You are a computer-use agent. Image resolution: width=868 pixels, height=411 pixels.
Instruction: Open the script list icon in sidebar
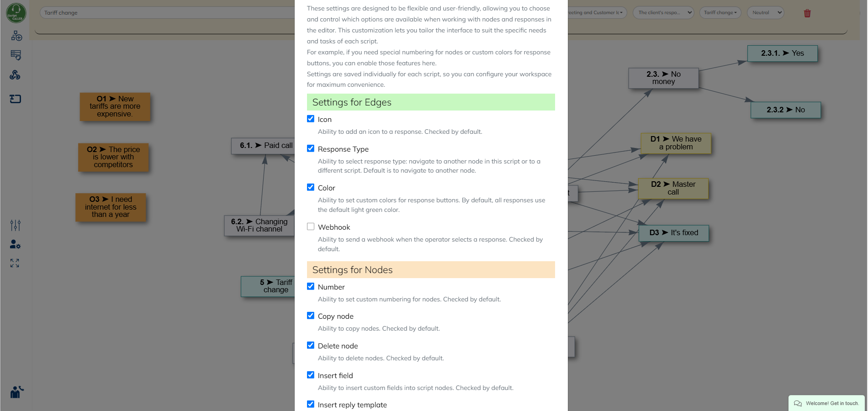click(x=15, y=55)
